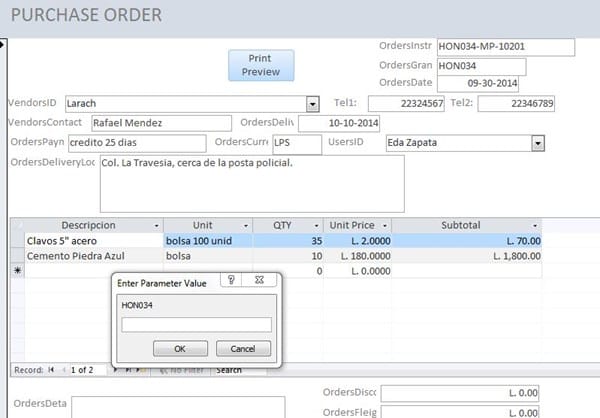Click the unit price cell L. 180.0000

pyautogui.click(x=357, y=256)
